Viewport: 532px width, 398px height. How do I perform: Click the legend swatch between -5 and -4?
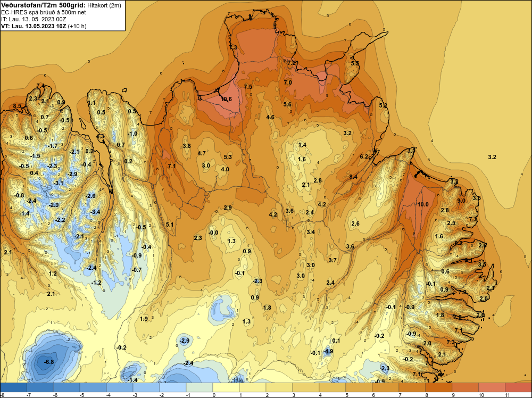pos(93,387)
